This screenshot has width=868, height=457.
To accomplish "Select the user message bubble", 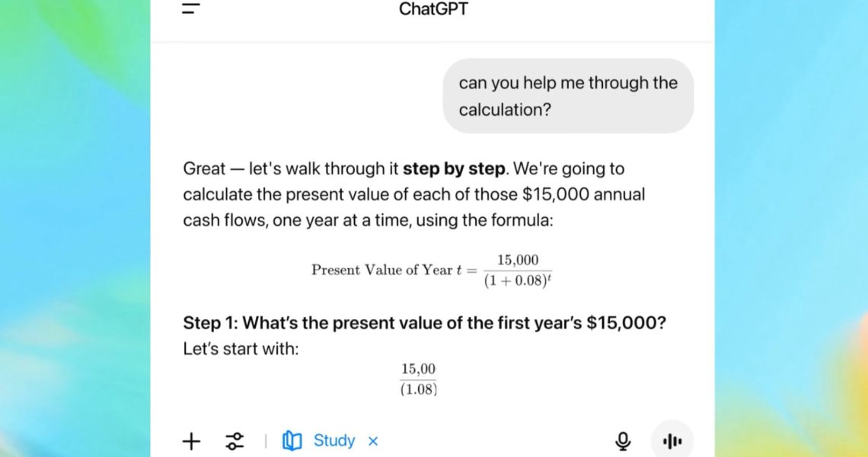I will click(x=568, y=96).
